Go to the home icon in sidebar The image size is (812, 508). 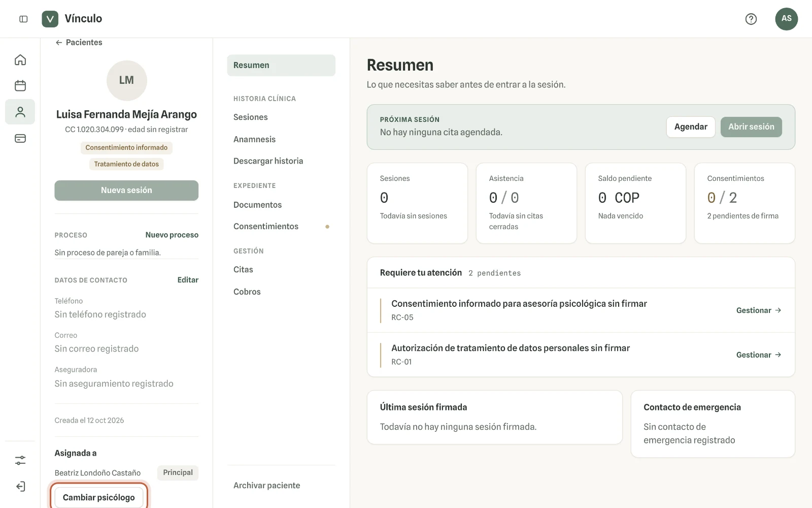coord(20,60)
